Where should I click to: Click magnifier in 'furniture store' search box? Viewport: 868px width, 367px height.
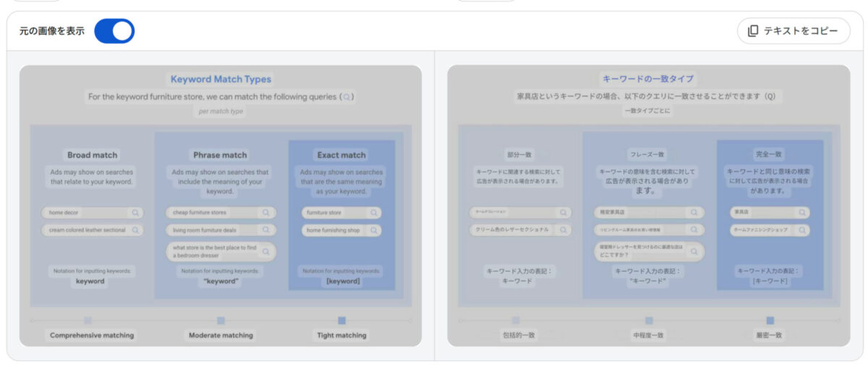click(373, 213)
